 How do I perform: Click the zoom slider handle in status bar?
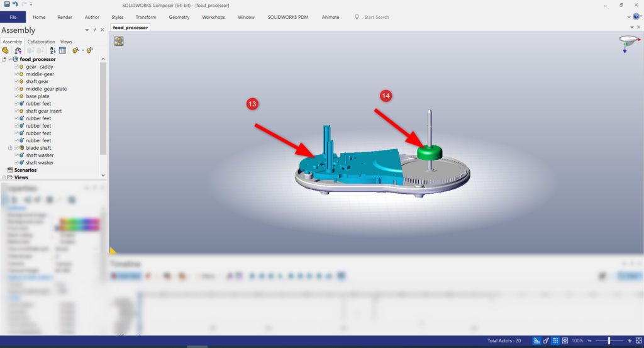609,340
